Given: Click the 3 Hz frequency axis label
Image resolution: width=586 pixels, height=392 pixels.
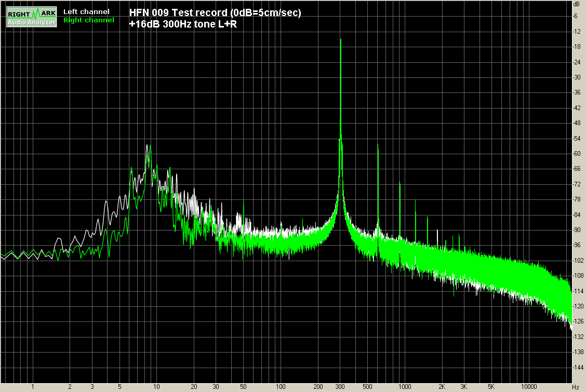Looking at the screenshot, I should [x=92, y=387].
